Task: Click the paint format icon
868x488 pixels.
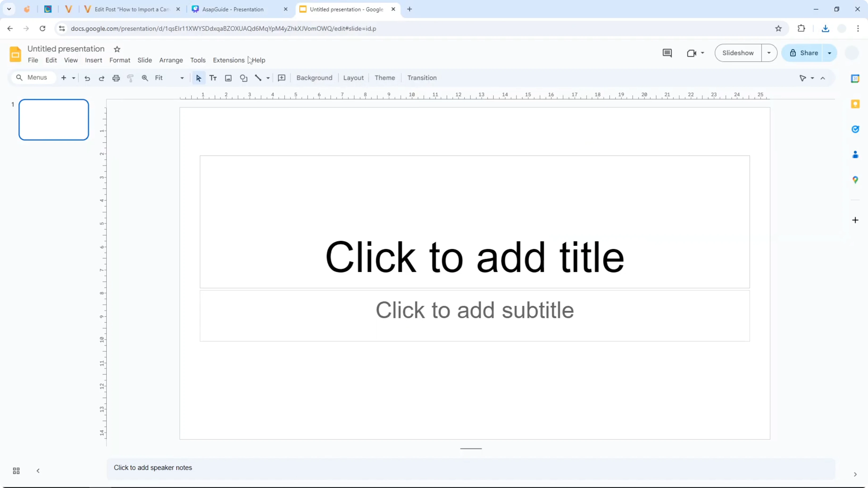Action: tap(130, 78)
